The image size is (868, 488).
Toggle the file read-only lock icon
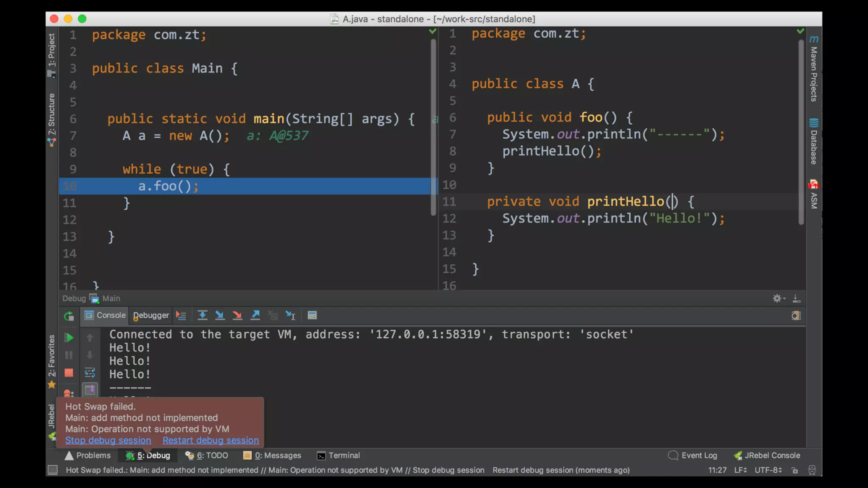point(795,470)
